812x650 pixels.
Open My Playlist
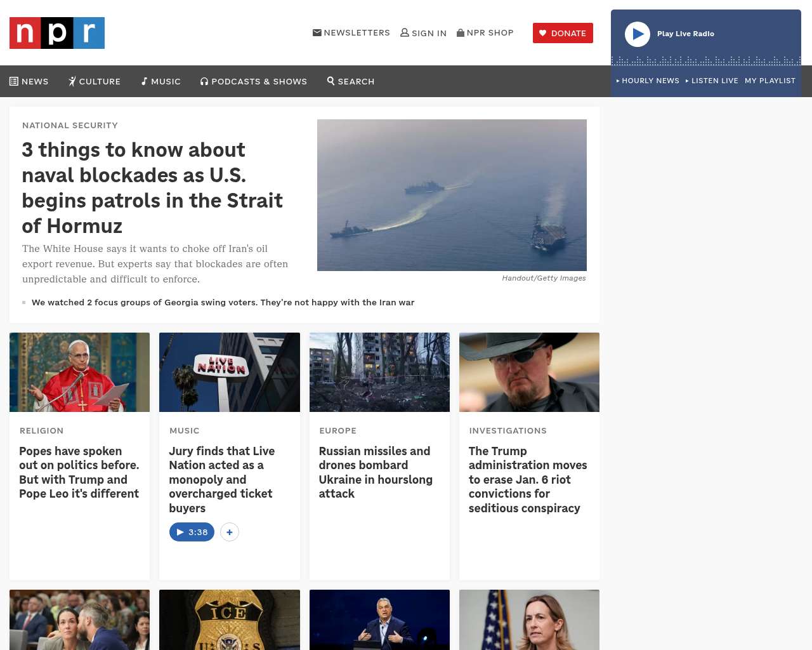(769, 81)
